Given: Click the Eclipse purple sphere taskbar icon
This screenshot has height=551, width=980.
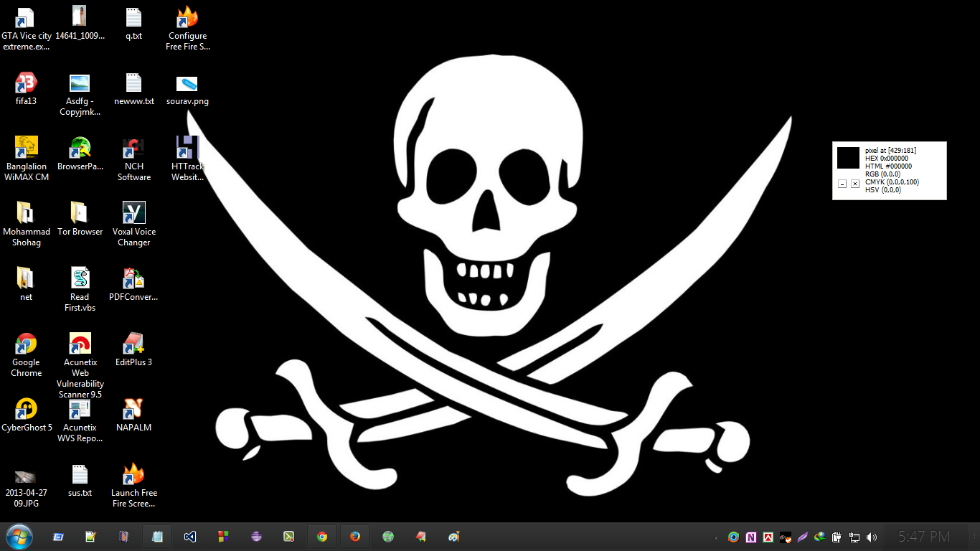Looking at the screenshot, I should [256, 537].
